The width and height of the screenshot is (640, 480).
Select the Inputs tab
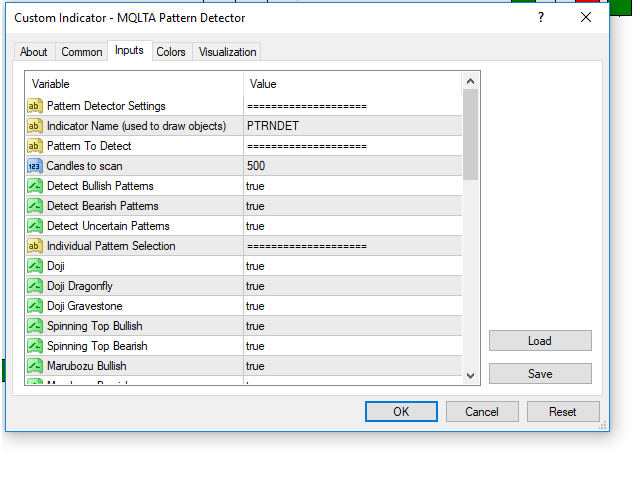coord(129,51)
